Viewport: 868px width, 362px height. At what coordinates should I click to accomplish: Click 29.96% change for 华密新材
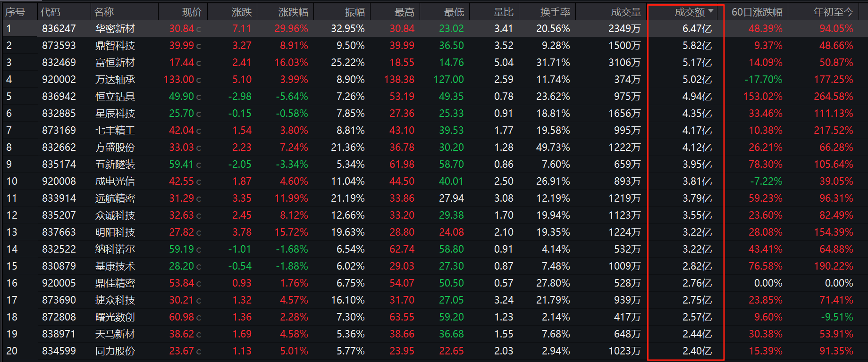pos(291,29)
